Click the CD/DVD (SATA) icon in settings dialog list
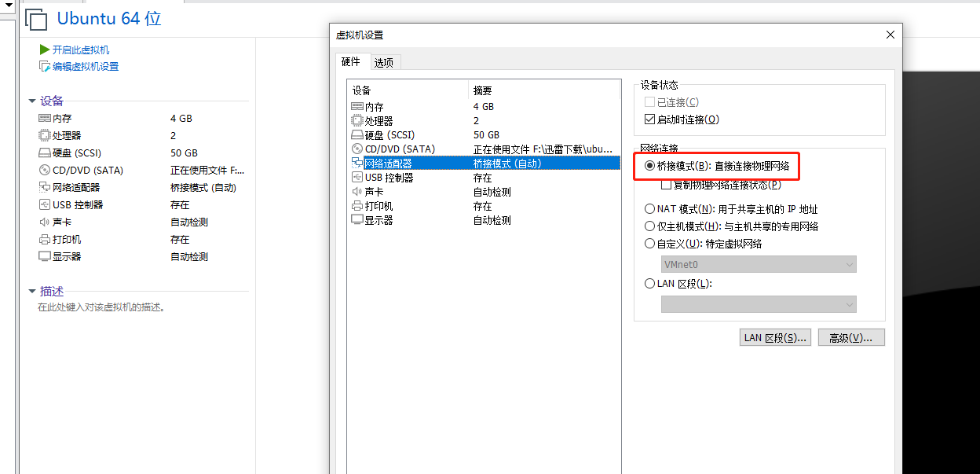The width and height of the screenshot is (980, 474). click(x=357, y=149)
